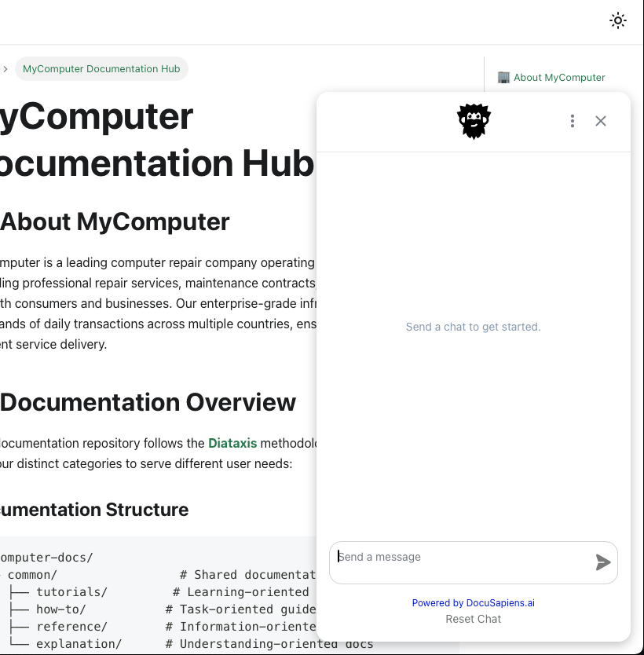Click the 'Send a chat to get started' text
Image resolution: width=644 pixels, height=655 pixels.
coord(473,327)
